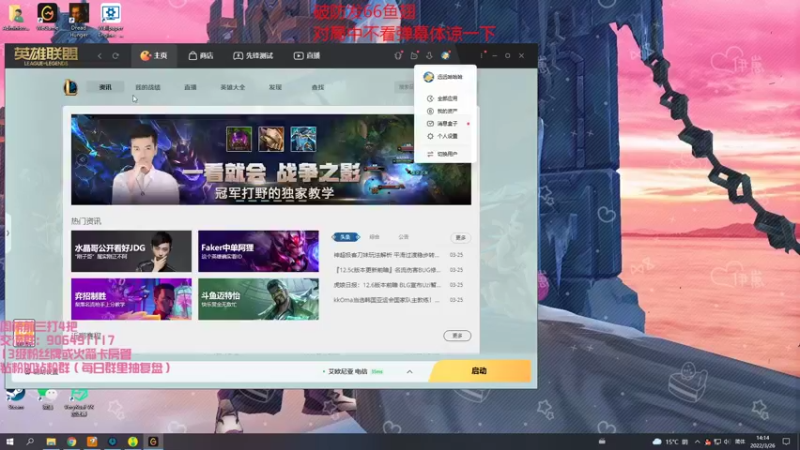The image size is (800, 450).
Task: Open the notification center icon in the taskbar
Action: 786,441
